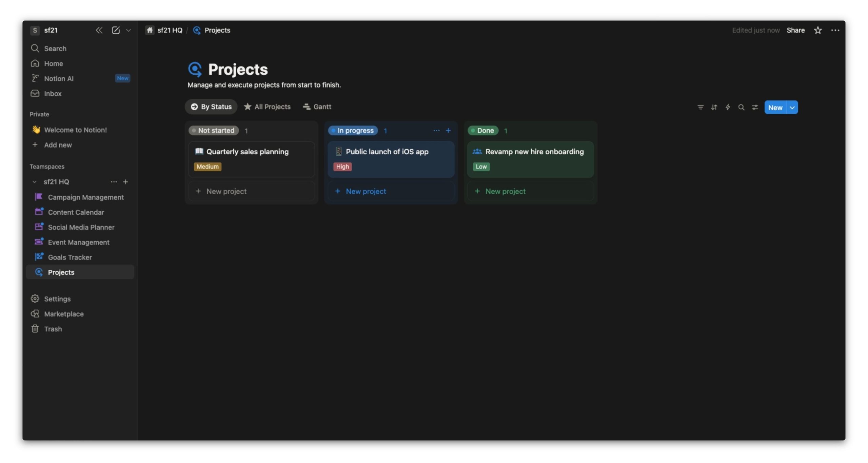Click the Share button

pyautogui.click(x=795, y=30)
